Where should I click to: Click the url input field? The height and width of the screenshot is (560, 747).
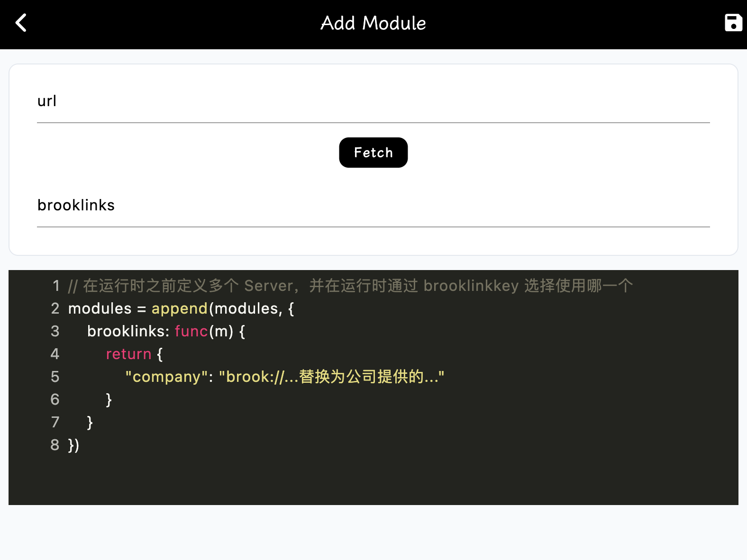(x=373, y=101)
